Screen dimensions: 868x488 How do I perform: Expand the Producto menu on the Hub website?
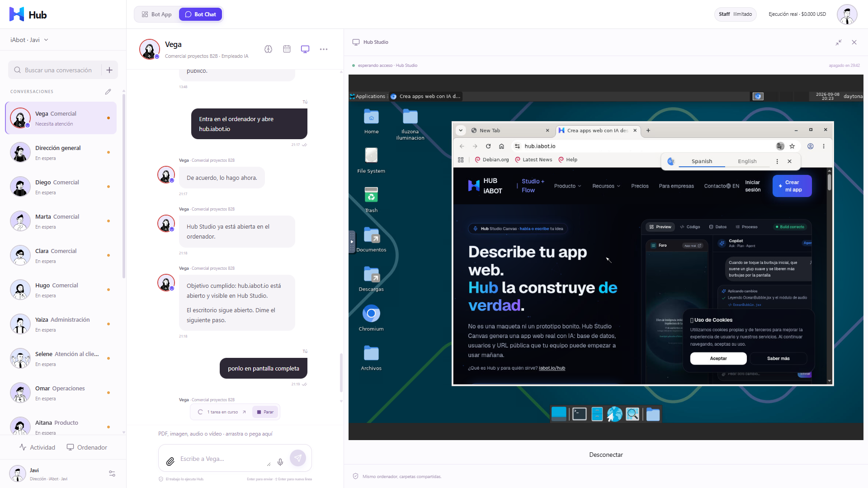point(567,186)
